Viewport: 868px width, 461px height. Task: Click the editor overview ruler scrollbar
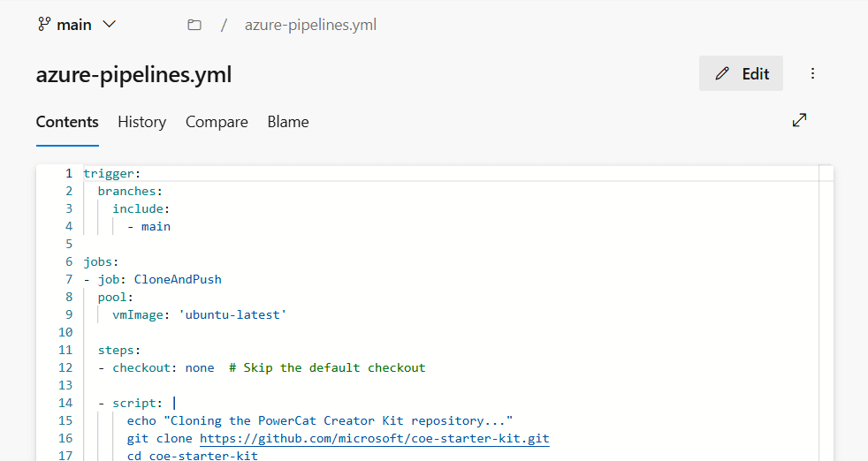coord(826,309)
